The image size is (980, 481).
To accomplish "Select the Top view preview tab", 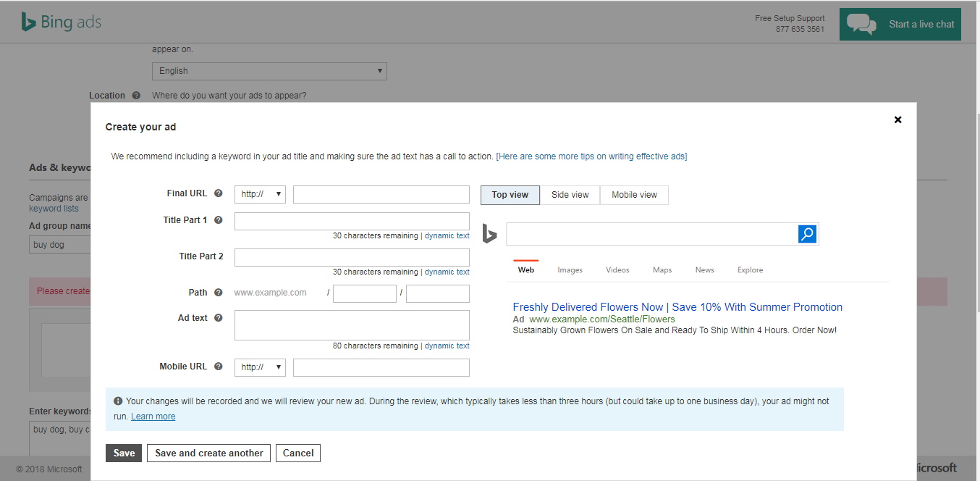I will [x=510, y=195].
